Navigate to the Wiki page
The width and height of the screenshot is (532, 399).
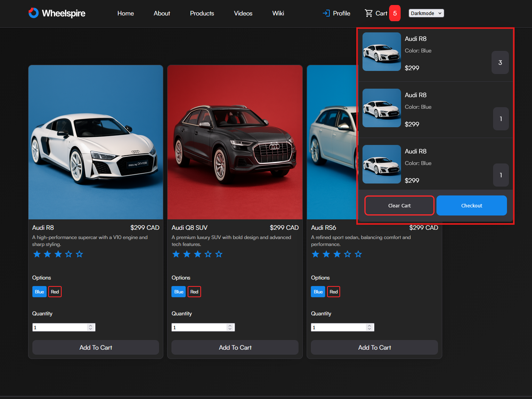click(278, 13)
